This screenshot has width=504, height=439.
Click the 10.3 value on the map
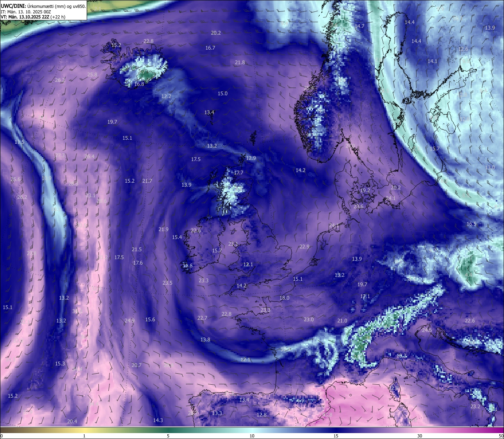pyautogui.click(x=401, y=356)
